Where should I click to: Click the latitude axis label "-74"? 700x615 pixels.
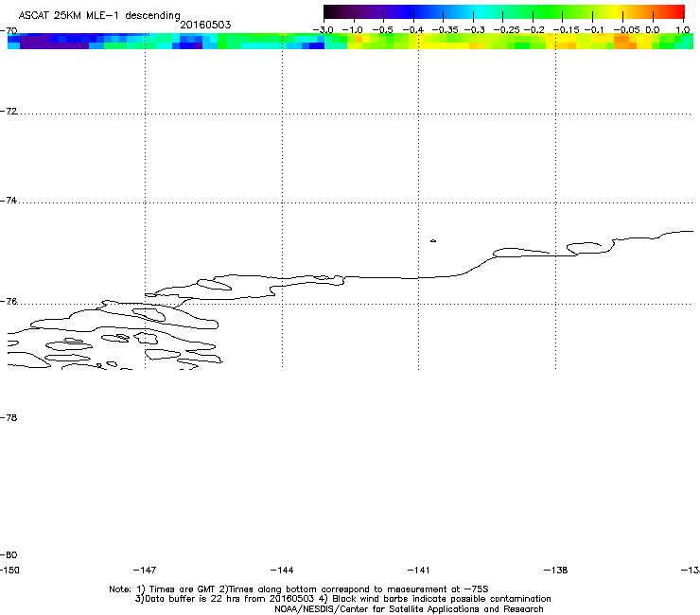point(9,200)
